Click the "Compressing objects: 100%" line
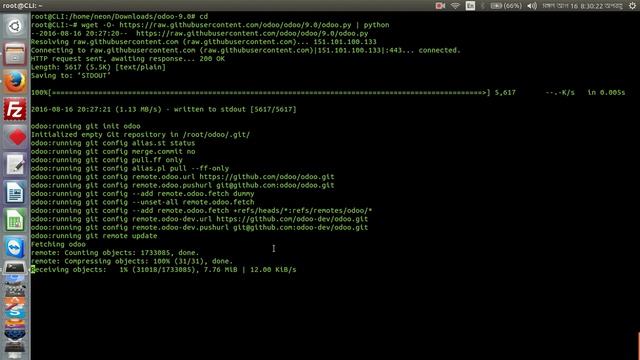Viewport: 640px width, 360px height. (x=132, y=261)
